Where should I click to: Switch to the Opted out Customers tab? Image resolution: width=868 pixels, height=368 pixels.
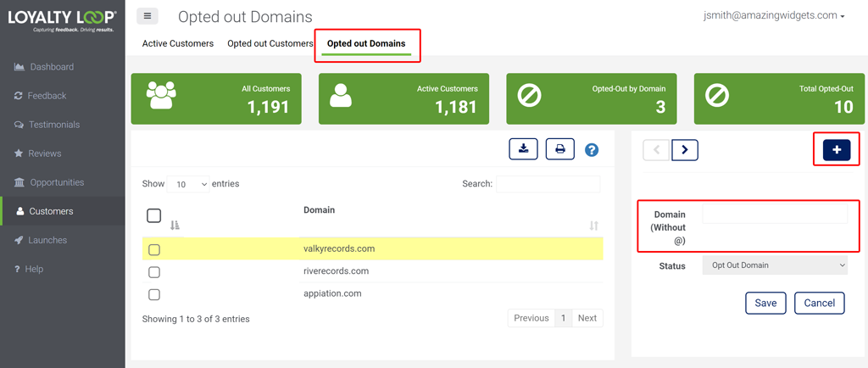click(x=270, y=44)
